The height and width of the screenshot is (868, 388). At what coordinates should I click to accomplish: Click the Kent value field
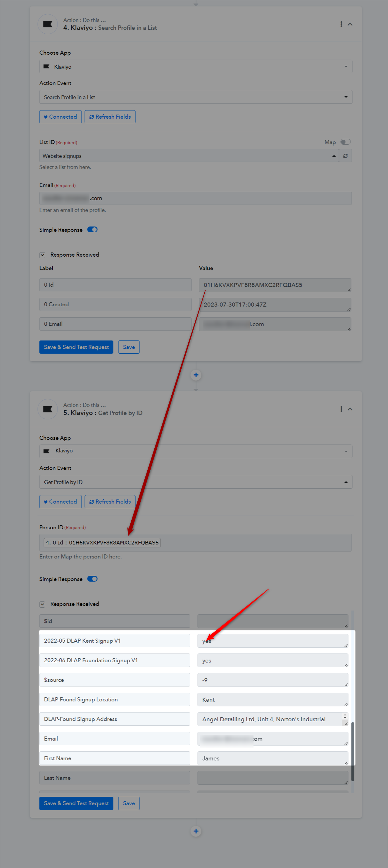click(x=273, y=700)
